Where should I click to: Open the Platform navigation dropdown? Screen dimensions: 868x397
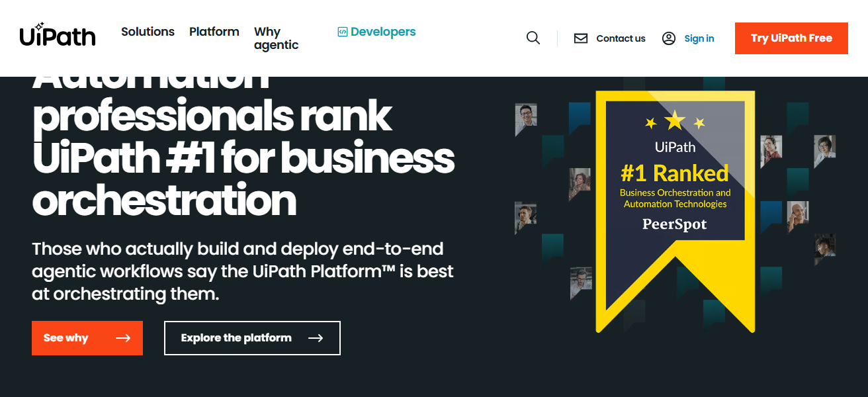[x=214, y=32]
